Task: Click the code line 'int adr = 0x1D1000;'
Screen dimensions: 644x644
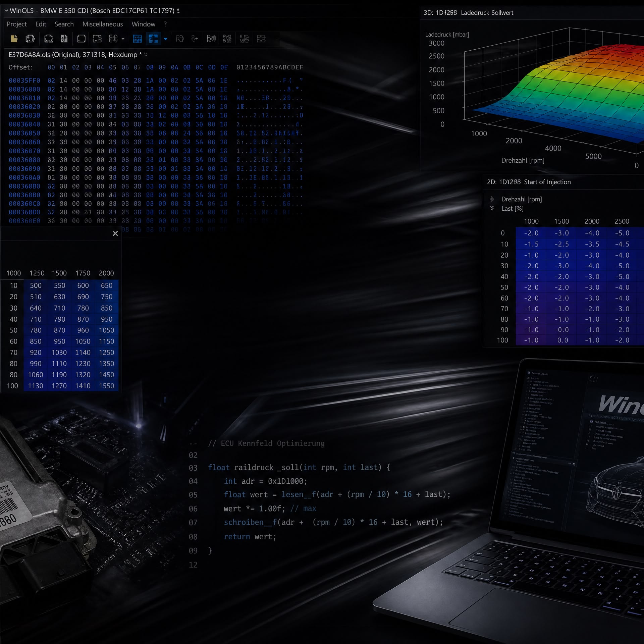Action: [x=265, y=481]
